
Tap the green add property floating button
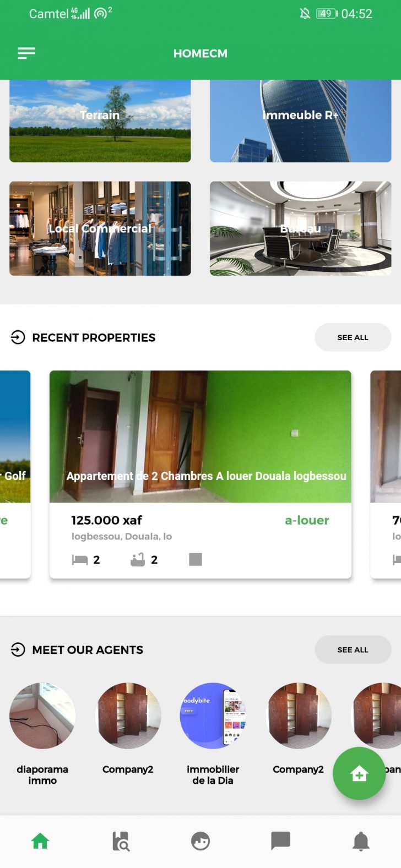point(359,773)
